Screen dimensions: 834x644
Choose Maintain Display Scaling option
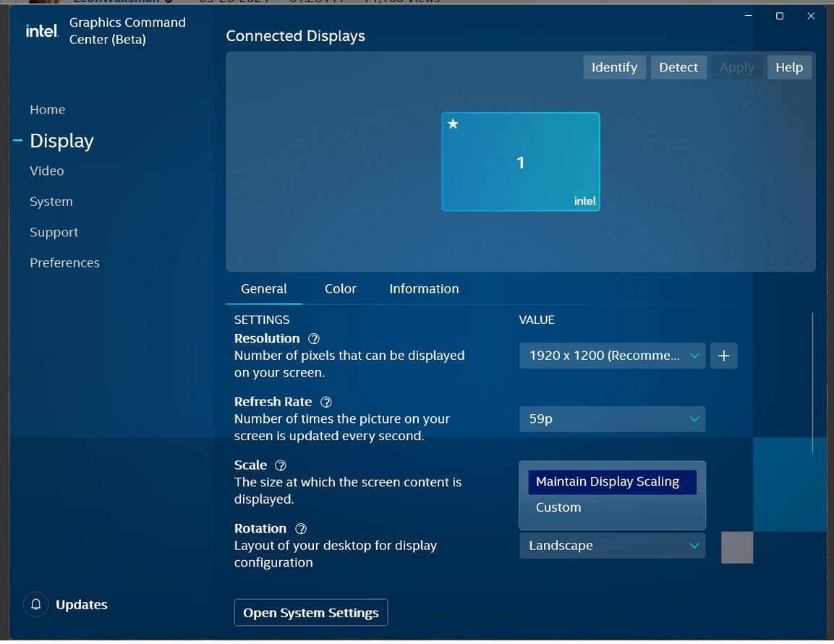pos(612,482)
